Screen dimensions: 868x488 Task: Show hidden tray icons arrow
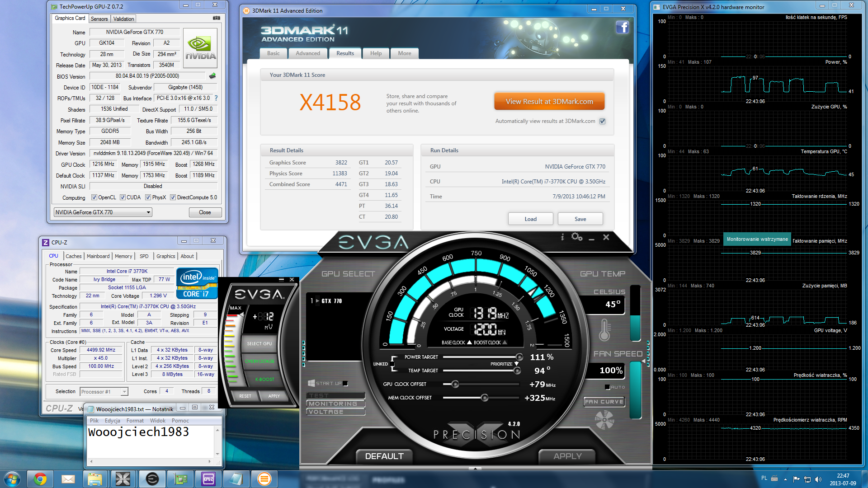pos(785,479)
